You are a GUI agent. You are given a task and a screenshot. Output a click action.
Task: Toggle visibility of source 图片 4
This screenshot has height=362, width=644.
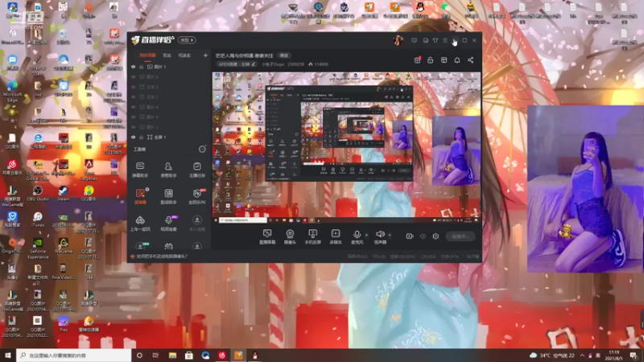133,107
